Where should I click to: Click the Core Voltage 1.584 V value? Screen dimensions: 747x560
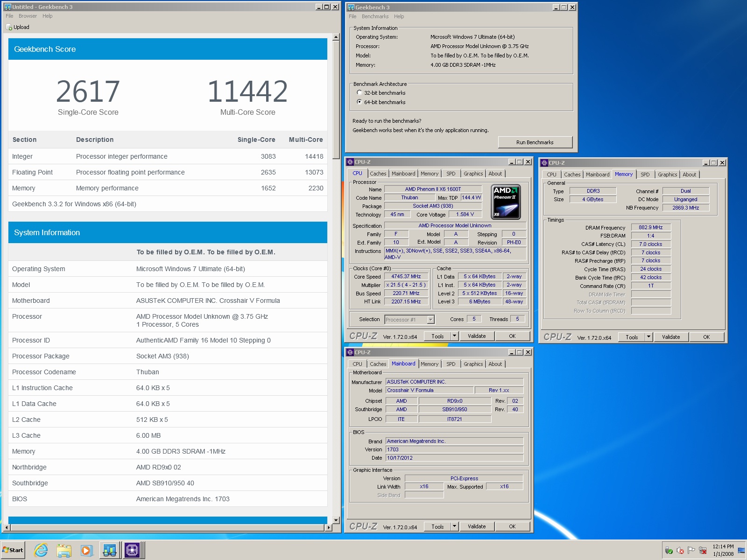click(x=465, y=215)
